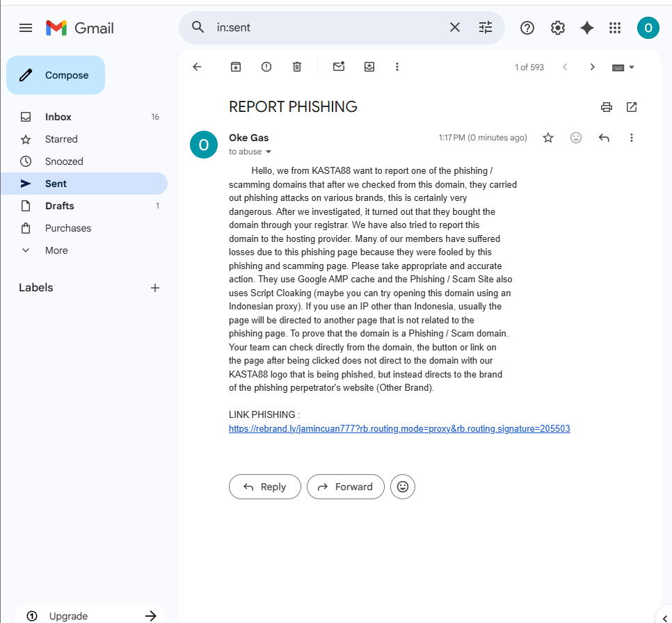The image size is (672, 623).
Task: Clear the in:sent search with X
Action: [455, 27]
